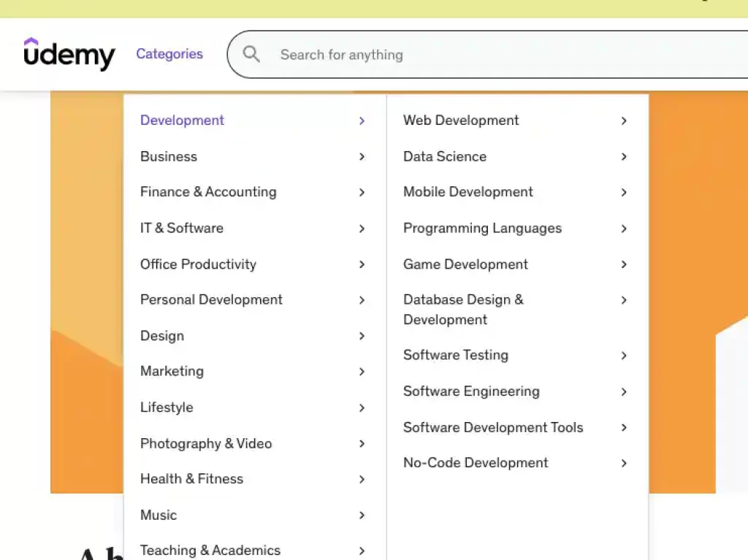Click the chevron beside Data Science
Image resolution: width=748 pixels, height=560 pixels.
click(625, 157)
